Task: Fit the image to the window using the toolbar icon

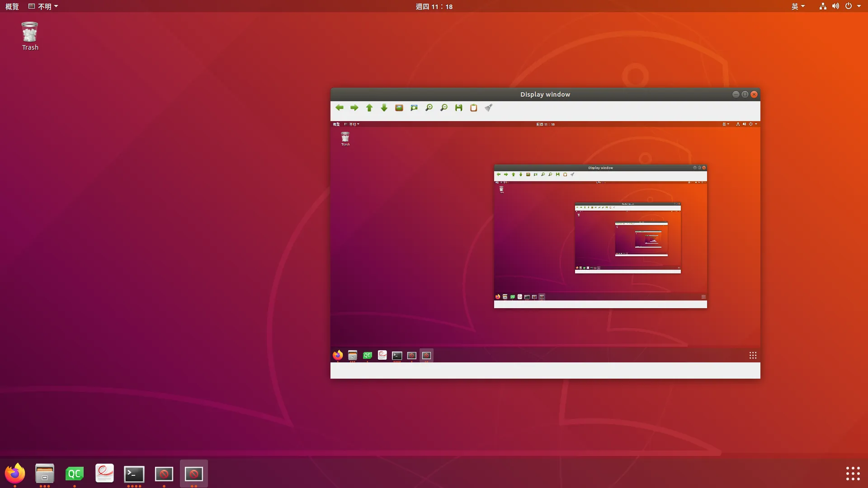Action: [x=414, y=108]
